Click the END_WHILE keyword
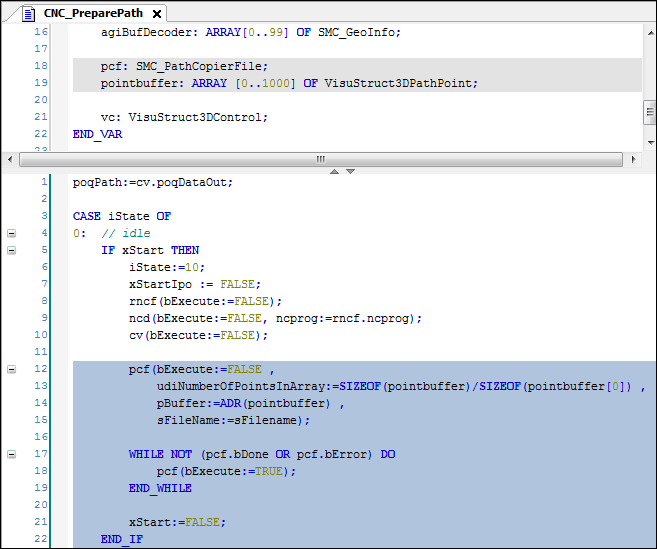 160,488
